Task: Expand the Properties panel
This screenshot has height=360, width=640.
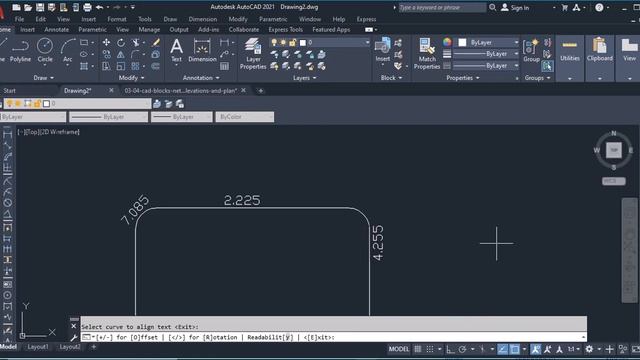Action: pyautogui.click(x=462, y=78)
